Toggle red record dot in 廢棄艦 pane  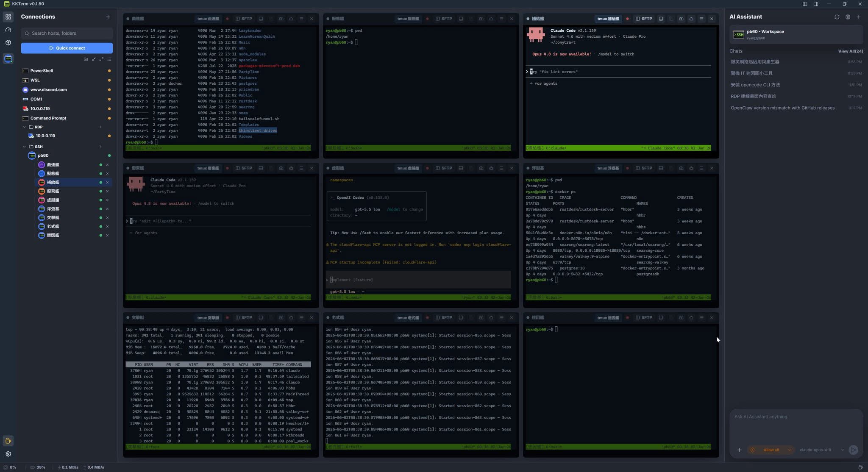[x=227, y=168]
